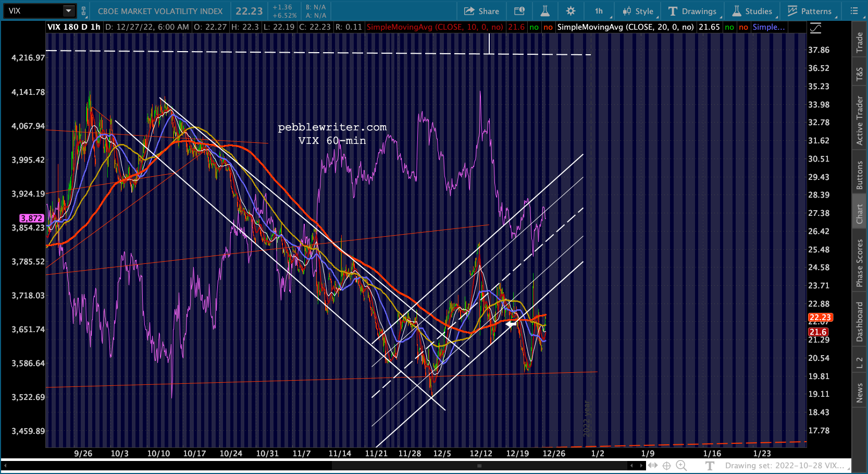The width and height of the screenshot is (868, 474).
Task: Click the Share button
Action: [481, 11]
